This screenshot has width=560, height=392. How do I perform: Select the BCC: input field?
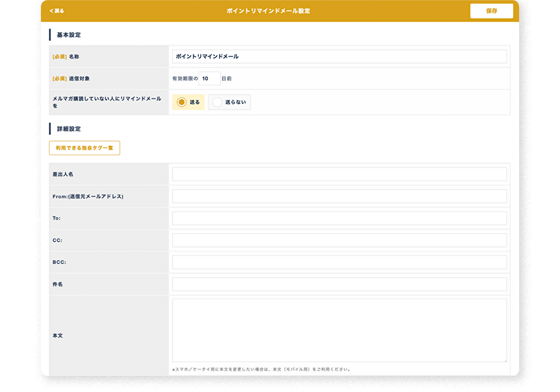tap(339, 262)
